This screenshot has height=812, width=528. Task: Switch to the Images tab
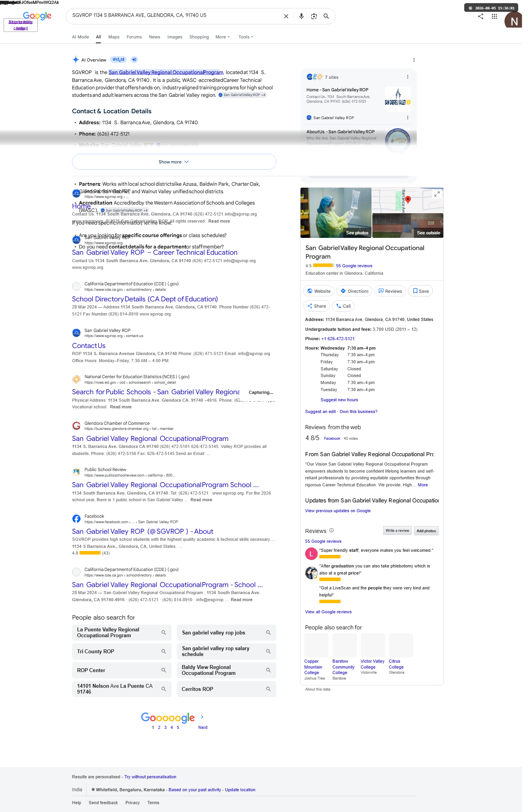(x=175, y=37)
